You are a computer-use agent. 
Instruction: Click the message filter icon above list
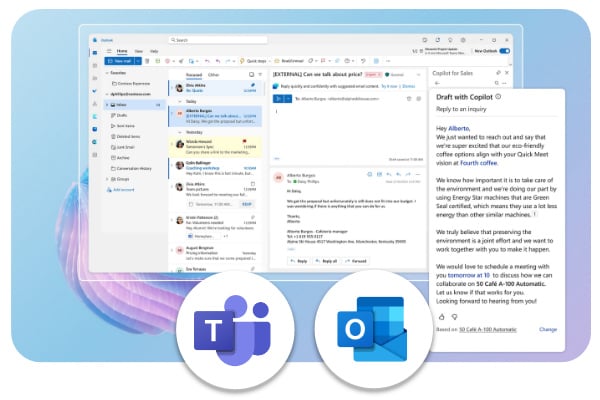261,75
